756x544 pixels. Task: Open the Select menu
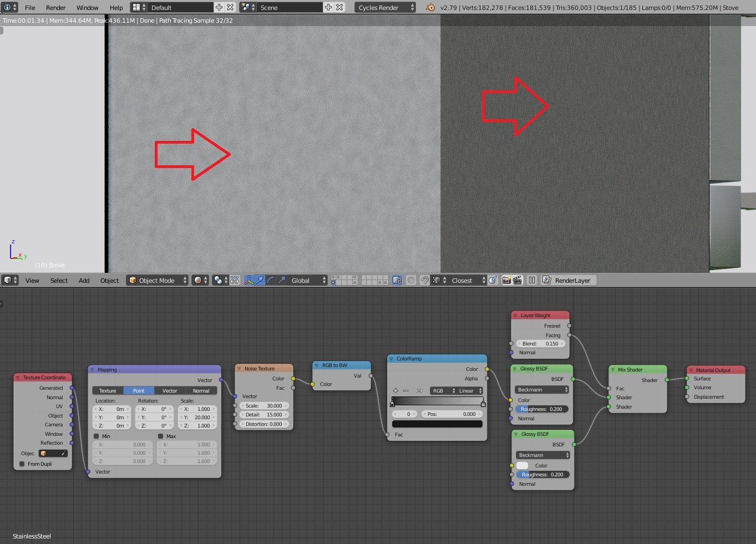point(59,280)
